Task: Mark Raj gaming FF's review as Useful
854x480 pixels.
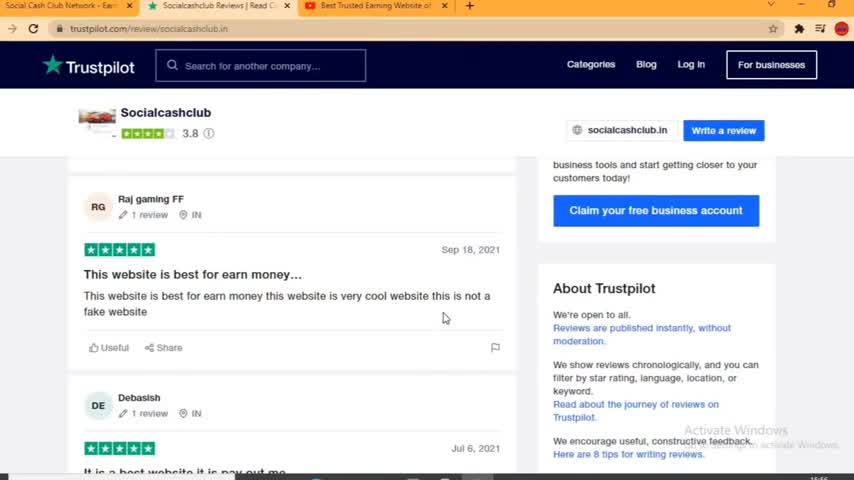Action: coord(109,348)
